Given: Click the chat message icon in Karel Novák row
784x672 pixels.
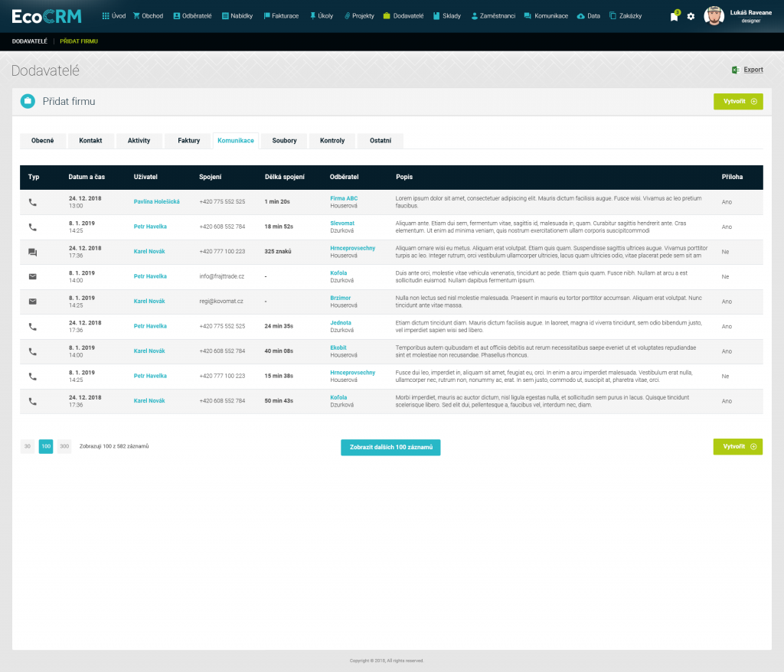Looking at the screenshot, I should (x=32, y=252).
